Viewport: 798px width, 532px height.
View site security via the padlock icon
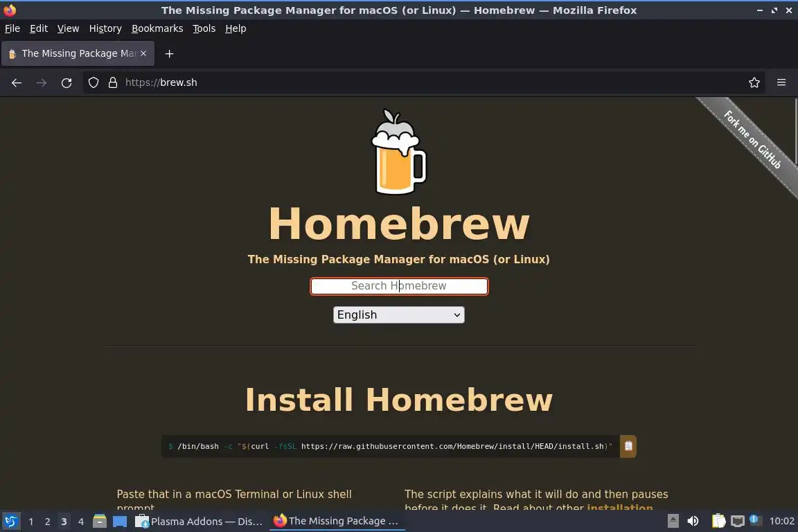[113, 82]
